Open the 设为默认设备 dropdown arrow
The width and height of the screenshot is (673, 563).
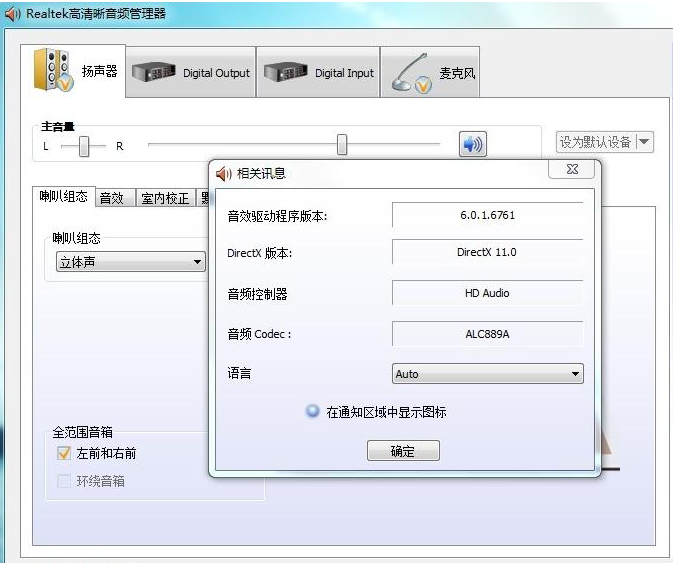point(644,142)
